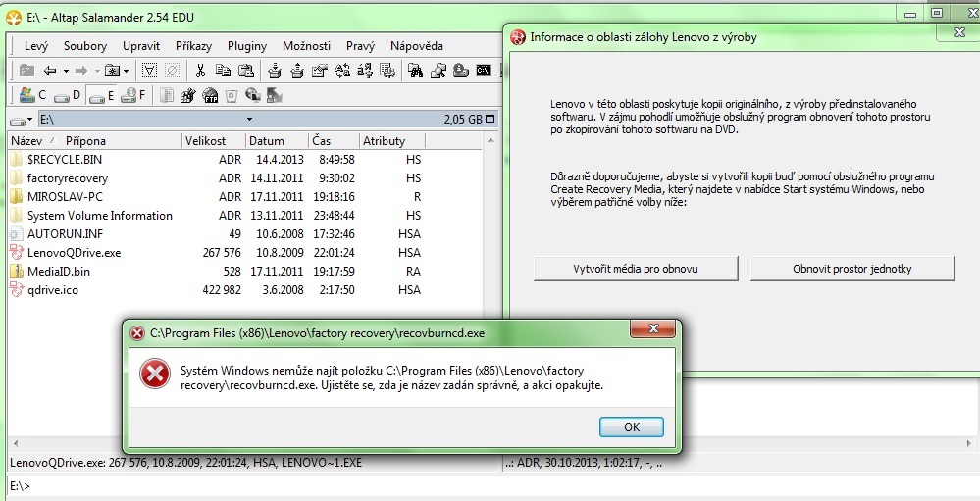
Task: Go to parent directory toolbar icon
Action: coord(26,71)
